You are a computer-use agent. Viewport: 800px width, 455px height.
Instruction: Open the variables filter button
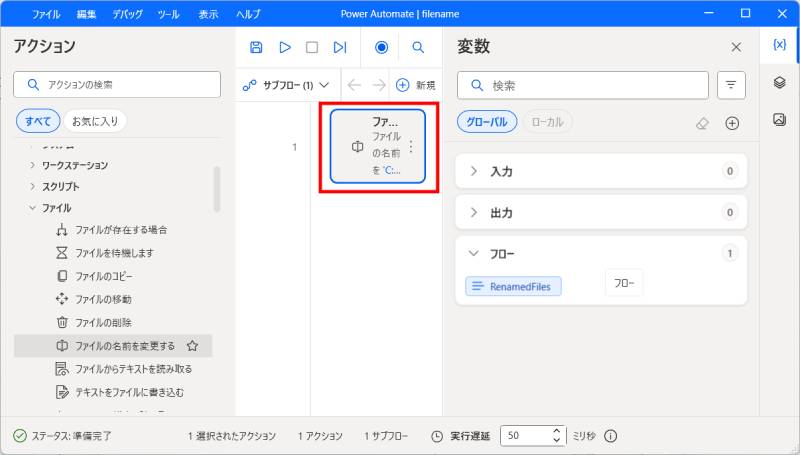[731, 85]
